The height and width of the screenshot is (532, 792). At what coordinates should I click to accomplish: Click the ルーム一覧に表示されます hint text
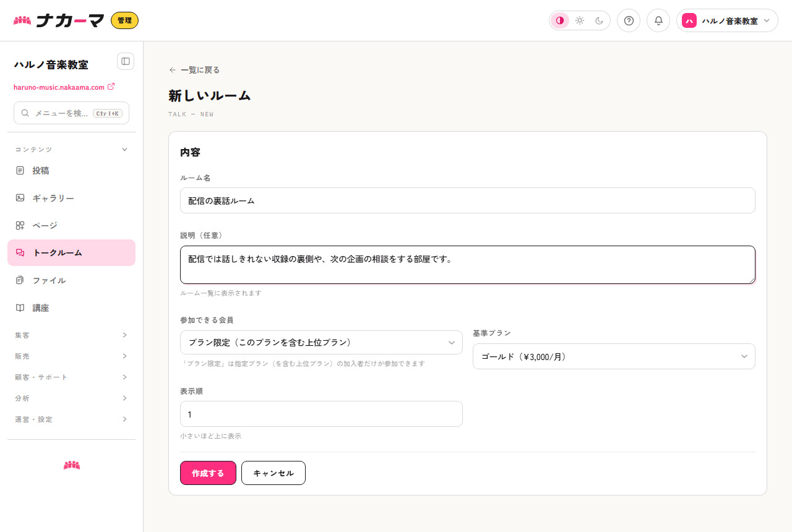221,293
